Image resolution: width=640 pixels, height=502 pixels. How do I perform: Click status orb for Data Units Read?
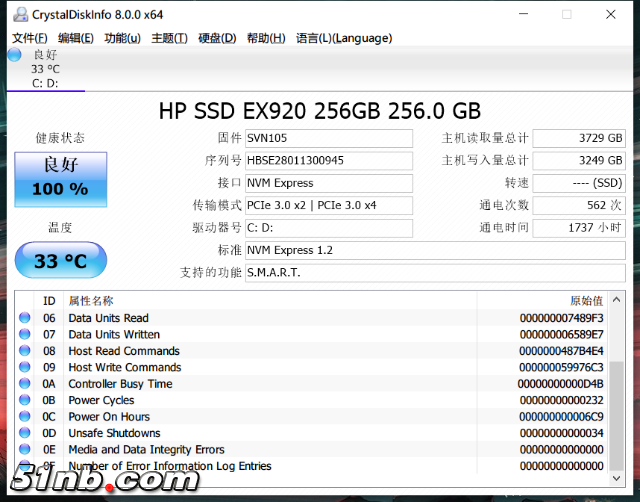click(25, 318)
